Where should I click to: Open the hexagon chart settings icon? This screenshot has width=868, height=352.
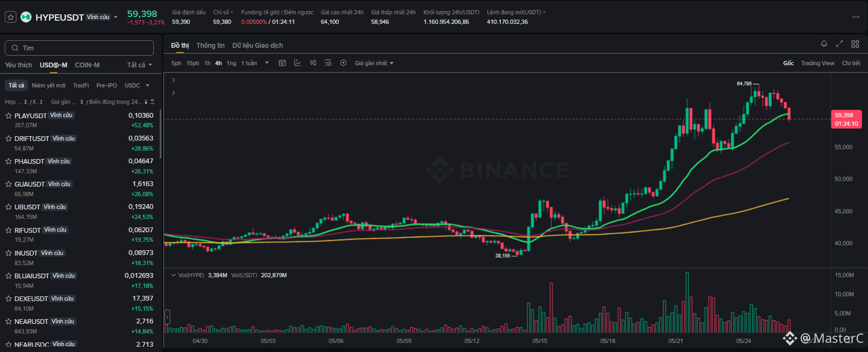[x=343, y=63]
